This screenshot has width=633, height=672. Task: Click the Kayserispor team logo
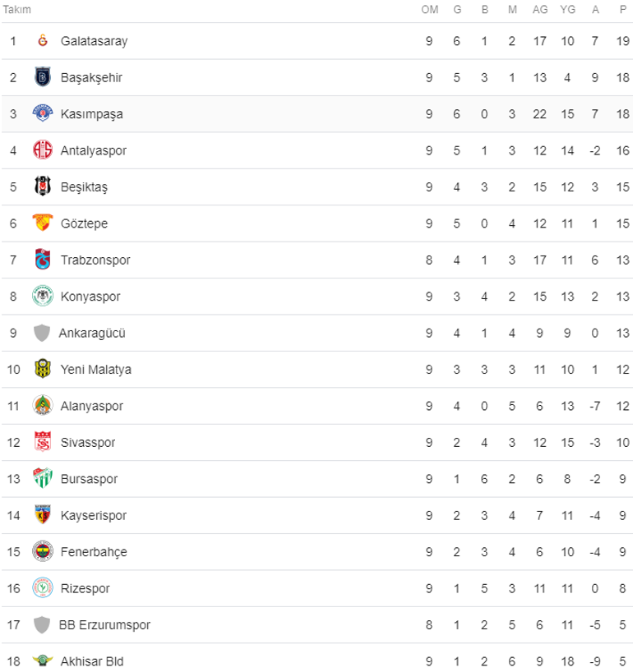[42, 515]
